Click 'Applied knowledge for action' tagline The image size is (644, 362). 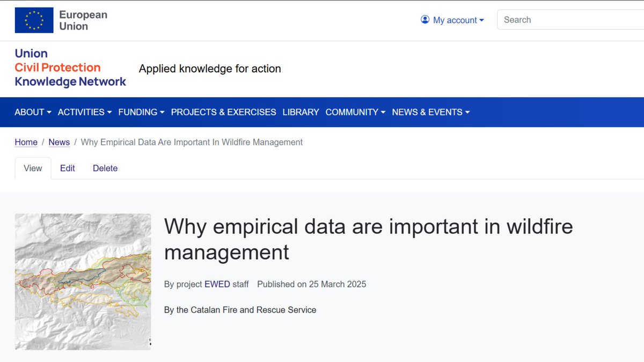tap(210, 69)
